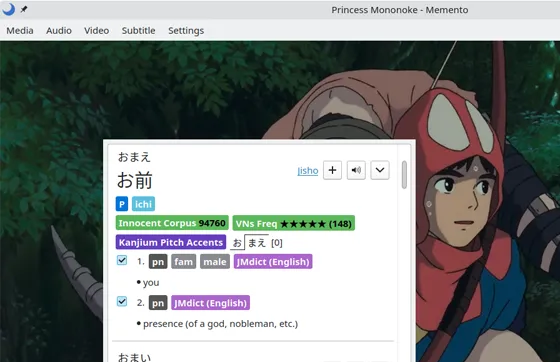Select the definition text 'you'
This screenshot has height=362, width=560.
[x=151, y=283]
